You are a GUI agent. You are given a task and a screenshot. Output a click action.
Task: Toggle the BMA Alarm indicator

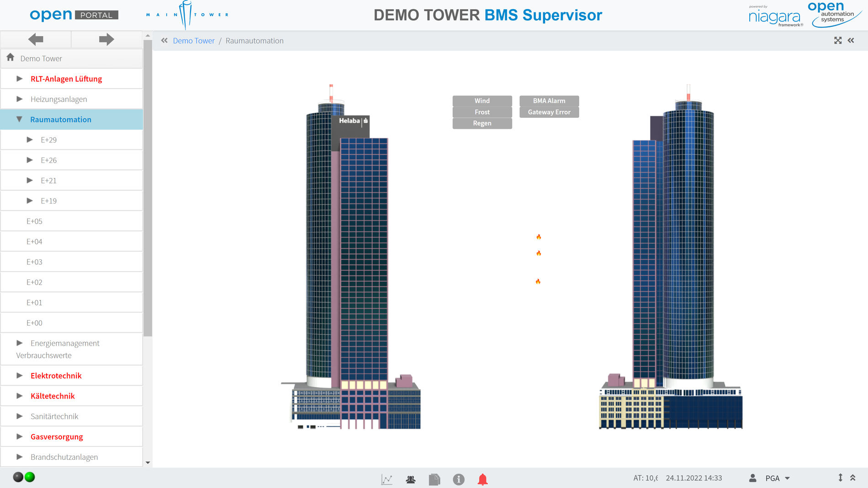pos(549,101)
